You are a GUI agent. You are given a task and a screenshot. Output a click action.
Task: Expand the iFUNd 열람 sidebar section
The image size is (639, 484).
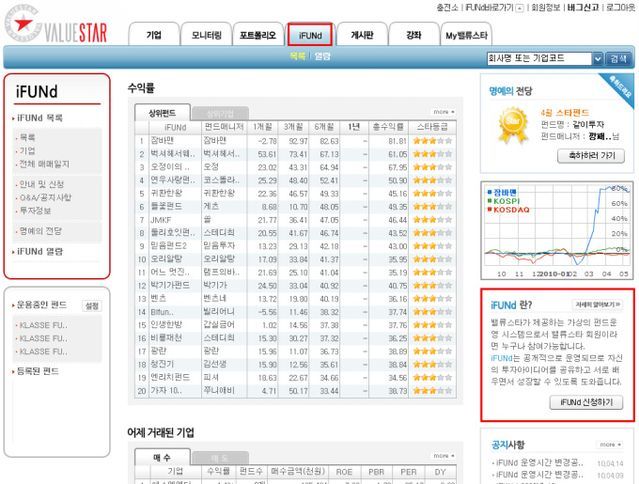tap(40, 252)
